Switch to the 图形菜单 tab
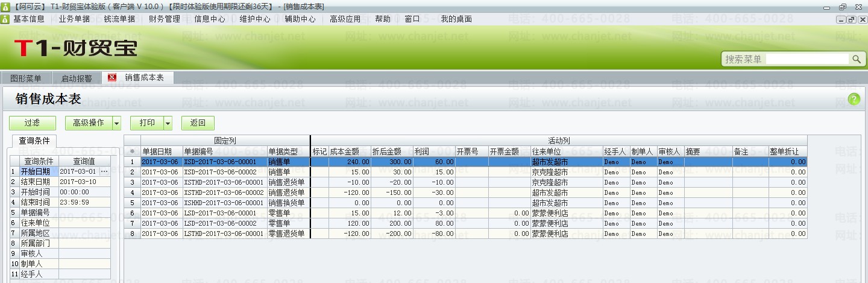868x283 pixels. [27, 78]
